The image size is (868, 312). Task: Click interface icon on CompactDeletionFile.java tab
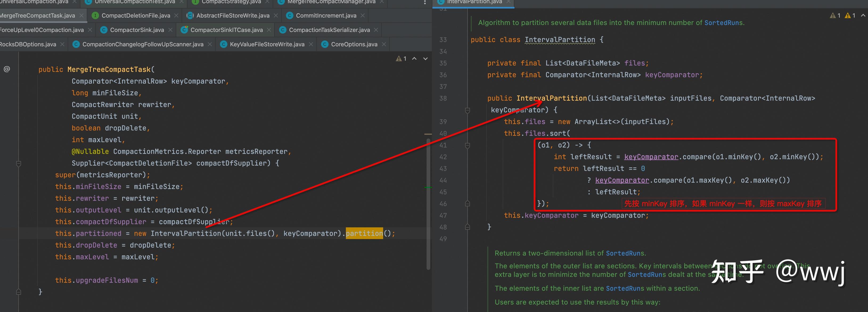coord(95,15)
